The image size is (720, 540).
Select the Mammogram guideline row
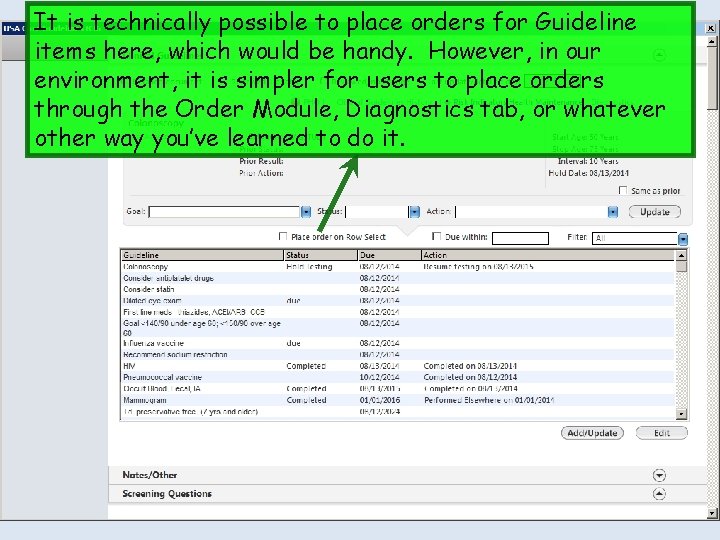(398, 400)
